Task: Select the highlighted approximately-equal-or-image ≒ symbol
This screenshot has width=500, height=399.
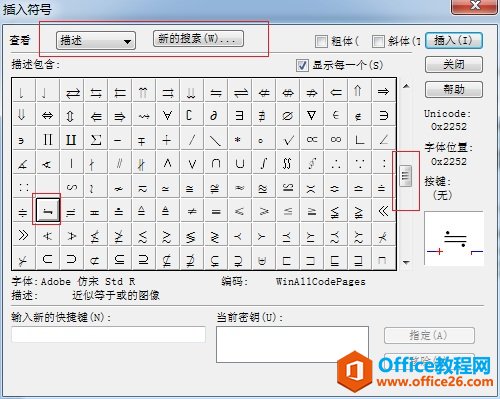Action: click(x=48, y=210)
